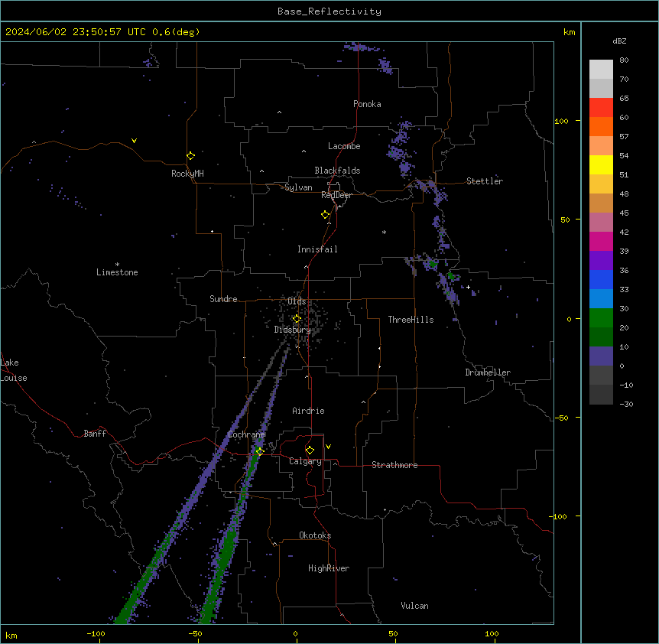
Task: Click the Cochrane label
Action: pyautogui.click(x=246, y=434)
